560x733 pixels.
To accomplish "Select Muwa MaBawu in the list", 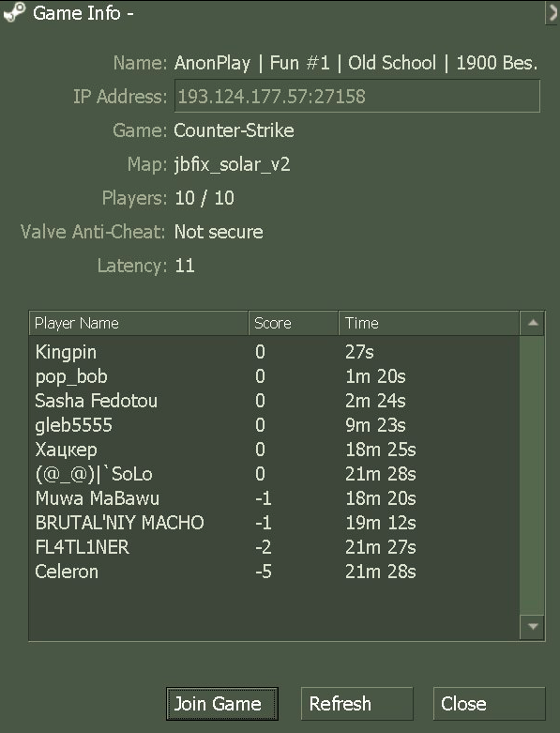I will tap(274, 498).
